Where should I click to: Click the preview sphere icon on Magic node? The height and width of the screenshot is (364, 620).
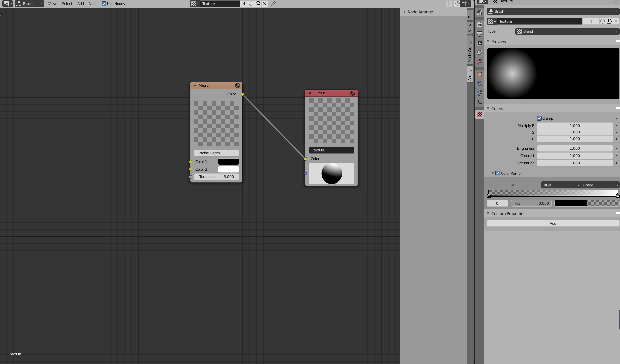click(x=237, y=86)
